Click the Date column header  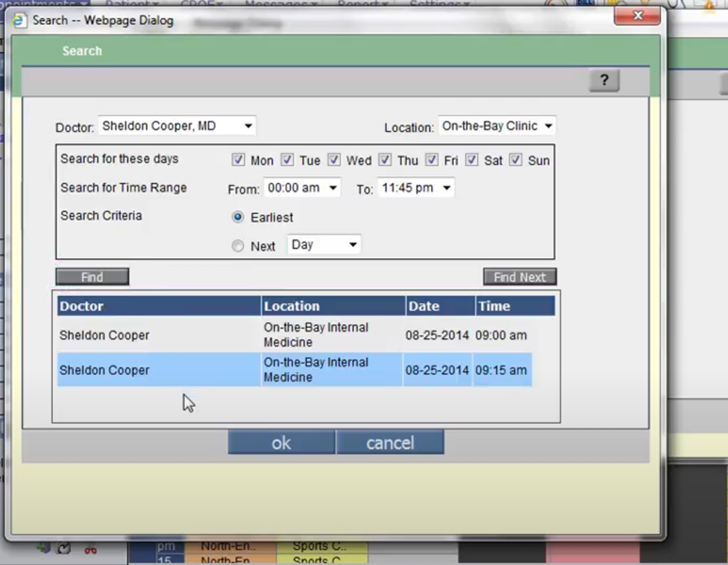(441, 306)
